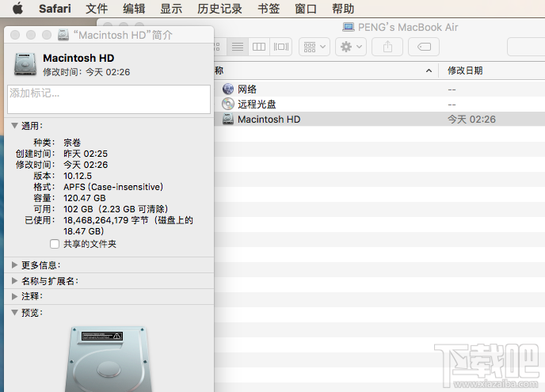Select the Macintosh HD row in Finder
This screenshot has width=545, height=392.
pos(379,120)
